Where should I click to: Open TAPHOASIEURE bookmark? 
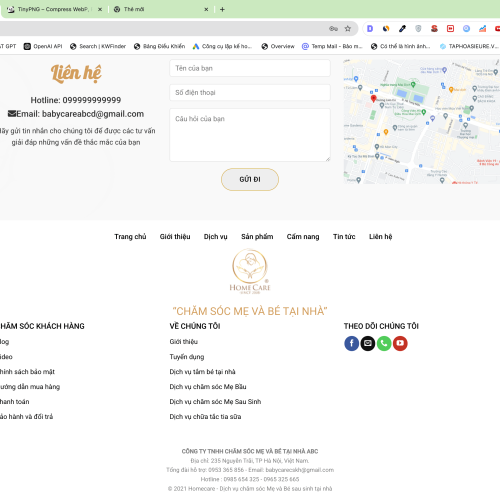[x=469, y=46]
